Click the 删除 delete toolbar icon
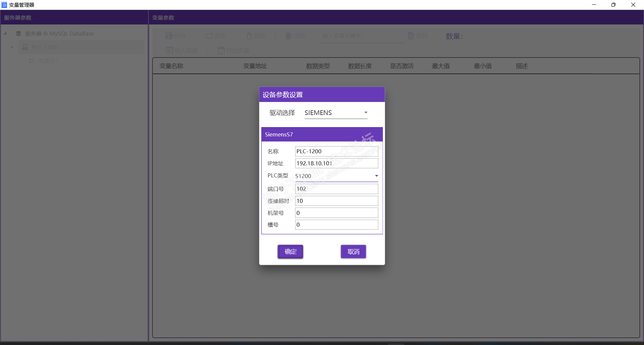644x345 pixels. coord(249,36)
